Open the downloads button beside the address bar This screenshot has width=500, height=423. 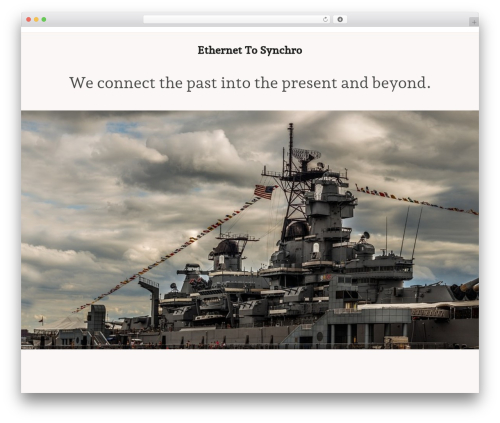coord(340,19)
